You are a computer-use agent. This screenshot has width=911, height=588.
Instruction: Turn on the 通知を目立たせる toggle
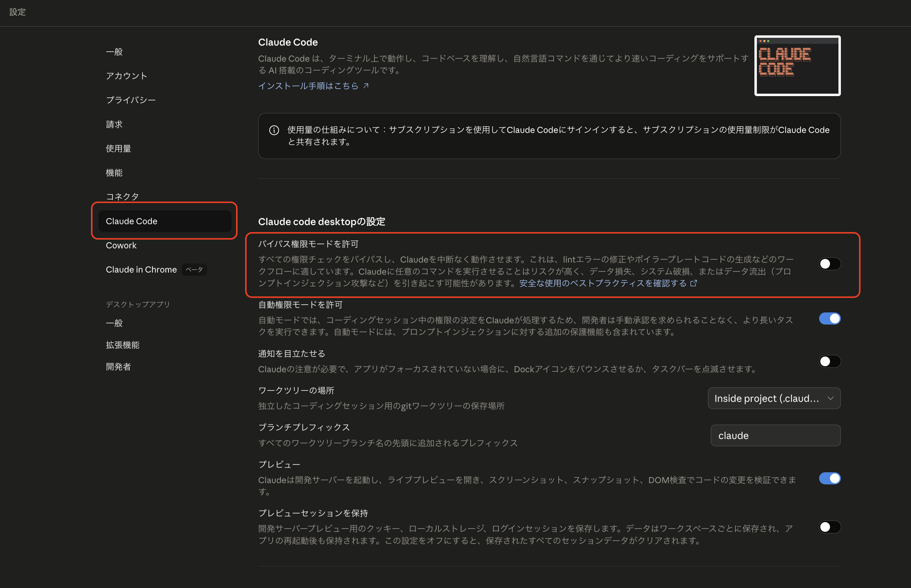[830, 361]
